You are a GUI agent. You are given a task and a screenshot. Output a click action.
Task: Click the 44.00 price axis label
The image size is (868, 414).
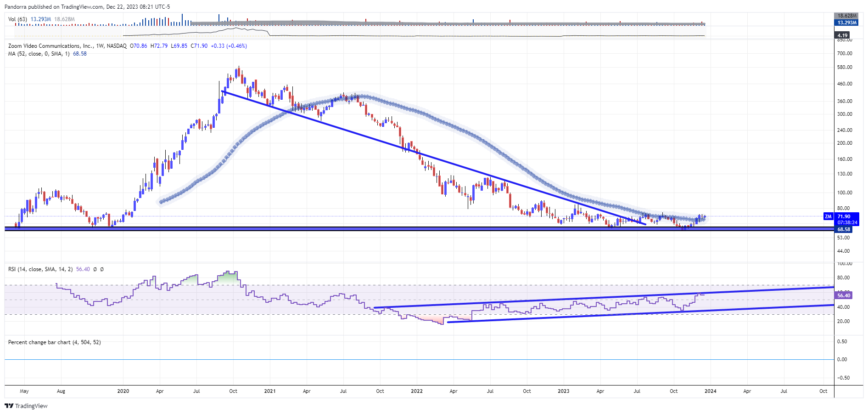tap(844, 251)
